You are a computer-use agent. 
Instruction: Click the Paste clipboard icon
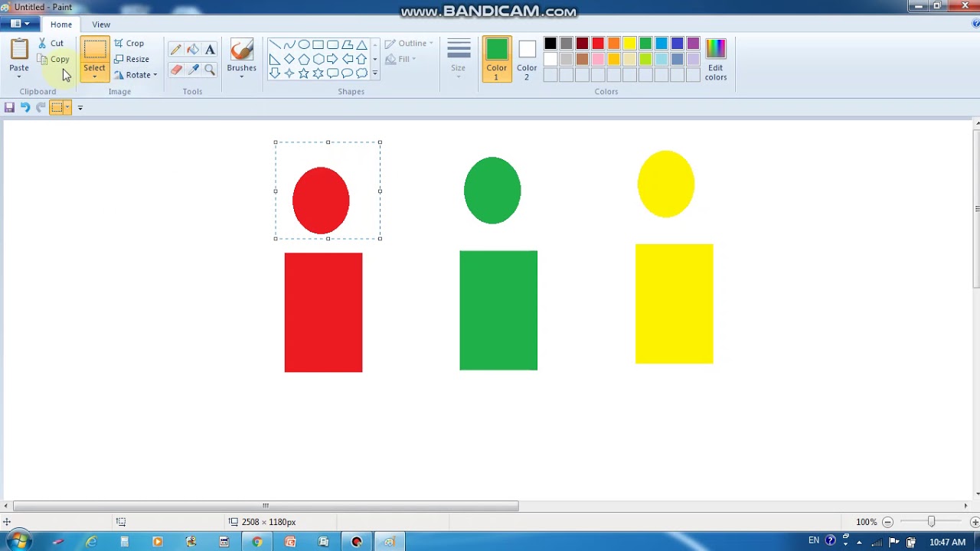point(19,50)
